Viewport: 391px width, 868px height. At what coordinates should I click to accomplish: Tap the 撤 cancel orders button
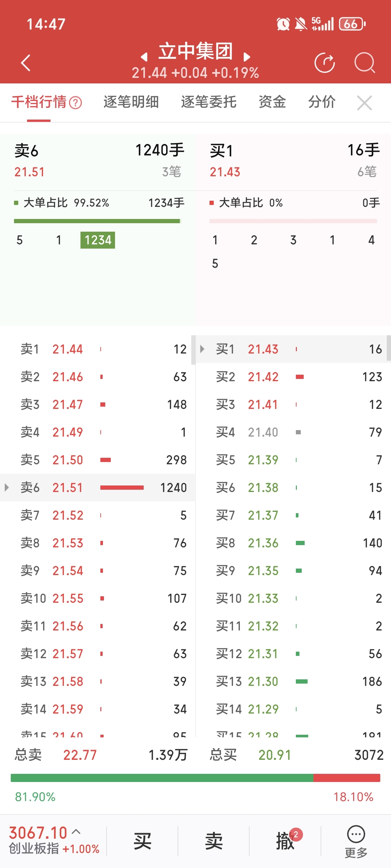tap(285, 841)
